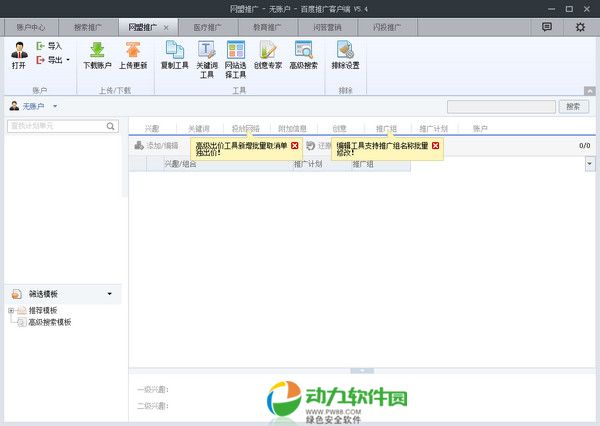Image resolution: width=600 pixels, height=426 pixels.
Task: Click the 上传更新 upload icon
Action: pos(133,50)
